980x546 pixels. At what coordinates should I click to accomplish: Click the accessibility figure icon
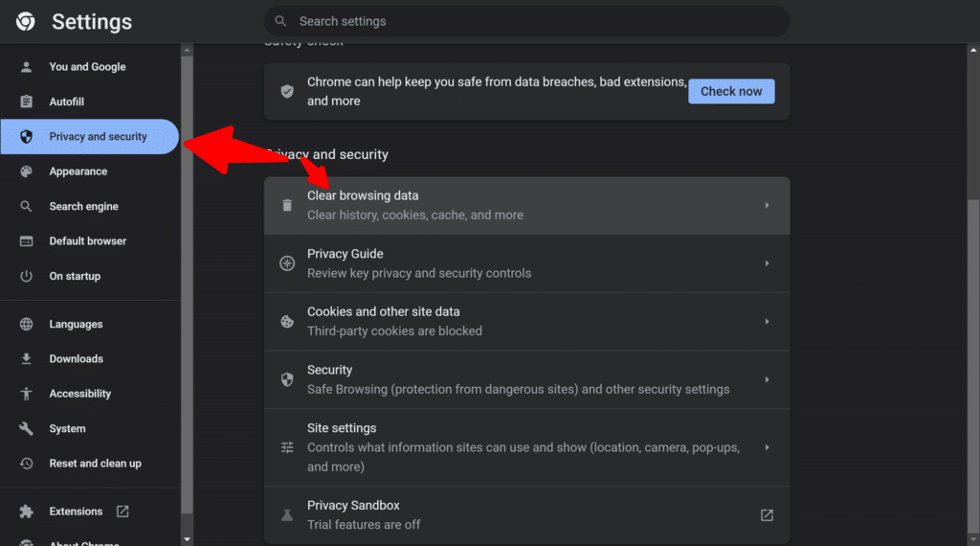click(x=26, y=394)
